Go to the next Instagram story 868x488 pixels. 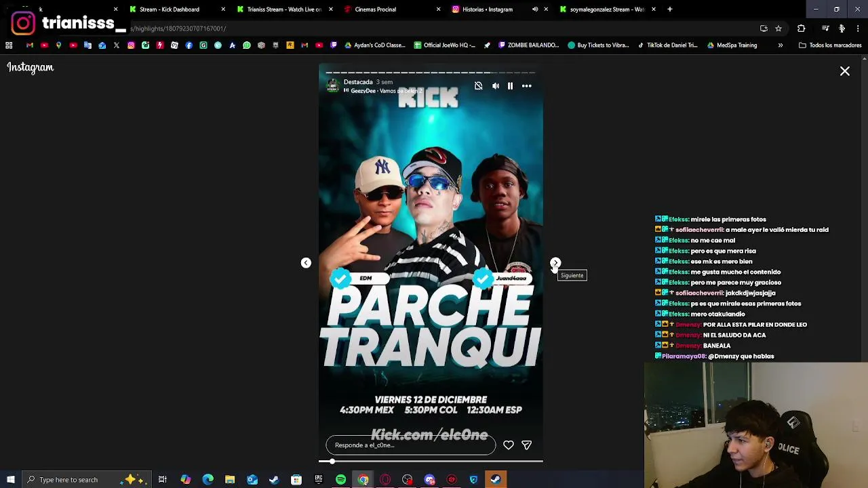555,263
